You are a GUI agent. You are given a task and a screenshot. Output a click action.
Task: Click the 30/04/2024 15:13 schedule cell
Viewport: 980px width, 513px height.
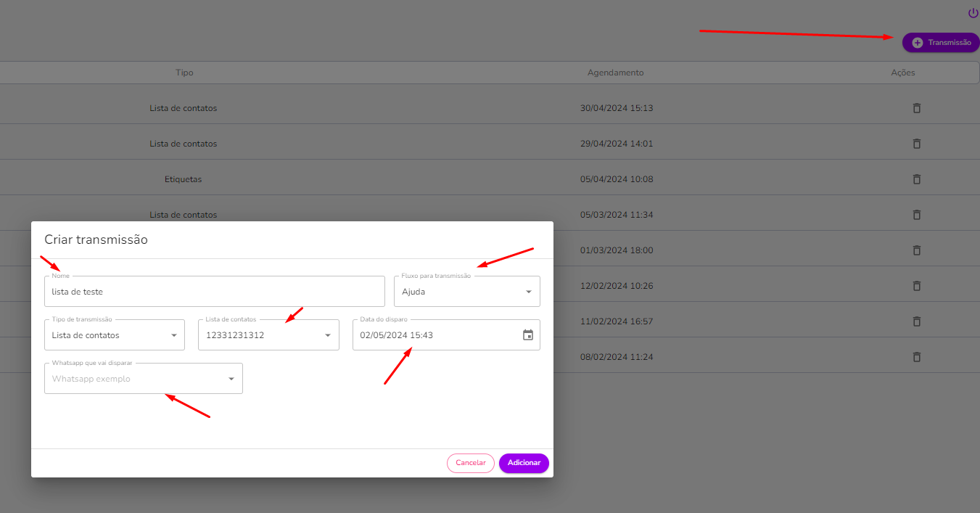tap(617, 108)
